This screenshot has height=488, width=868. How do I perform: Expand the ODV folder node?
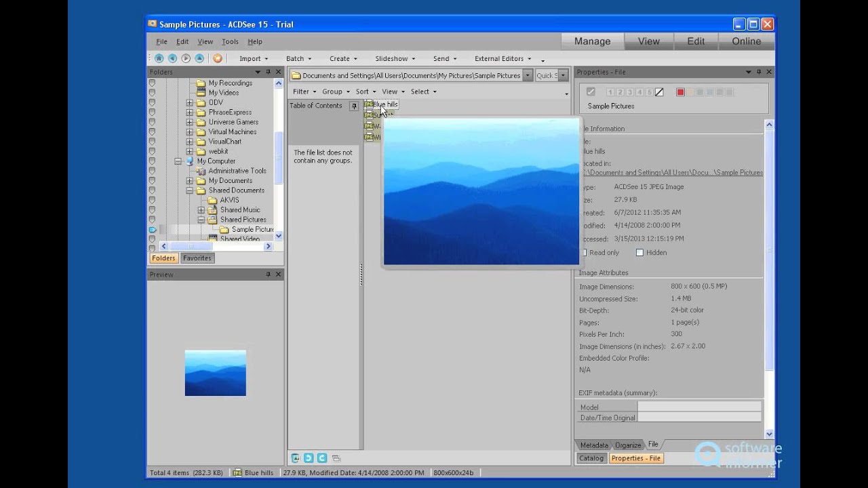click(189, 103)
